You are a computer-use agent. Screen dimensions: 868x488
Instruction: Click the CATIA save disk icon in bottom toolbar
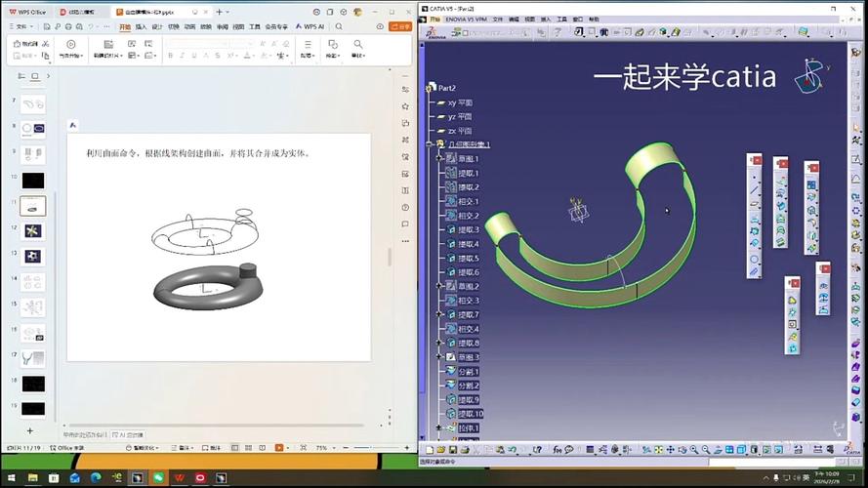pos(453,450)
